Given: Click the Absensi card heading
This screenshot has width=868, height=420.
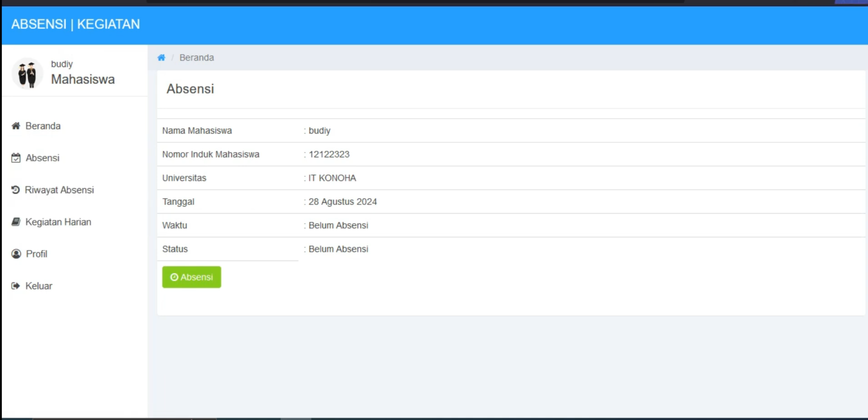Looking at the screenshot, I should click(190, 89).
